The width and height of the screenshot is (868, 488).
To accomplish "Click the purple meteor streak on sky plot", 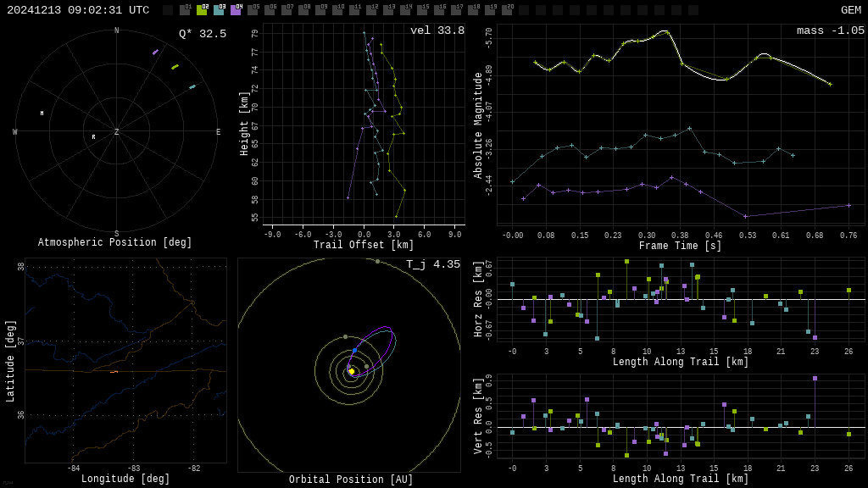I will click(x=155, y=53).
